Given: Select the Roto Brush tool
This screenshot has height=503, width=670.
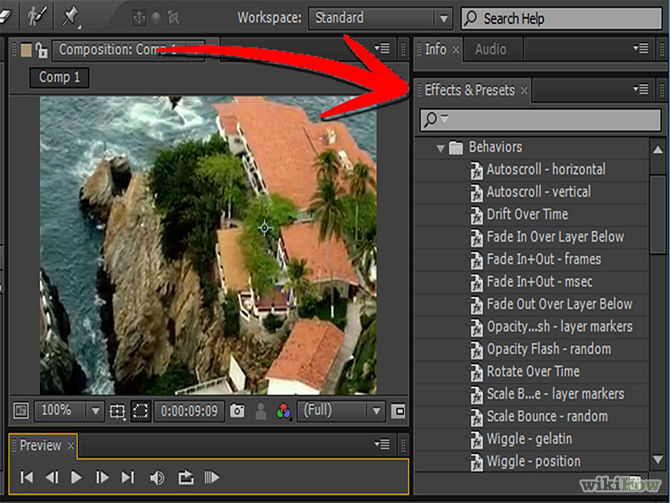Looking at the screenshot, I should 37,17.
